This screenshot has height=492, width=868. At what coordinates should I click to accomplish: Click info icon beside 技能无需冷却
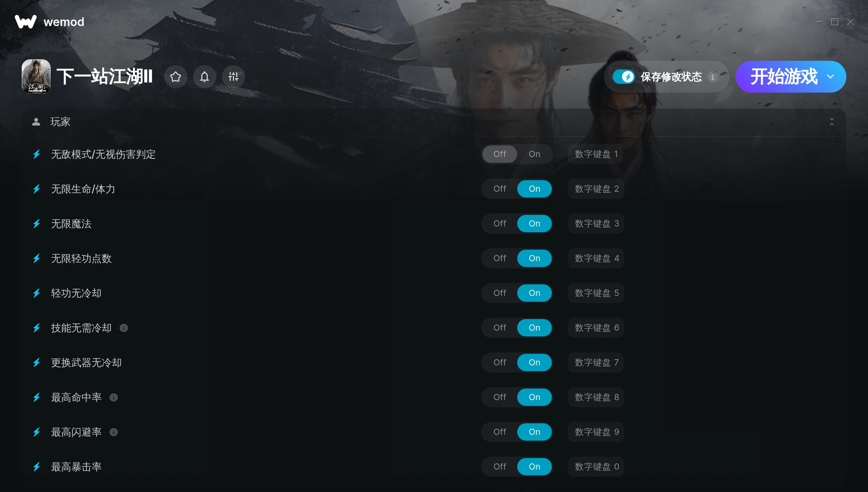pos(124,328)
